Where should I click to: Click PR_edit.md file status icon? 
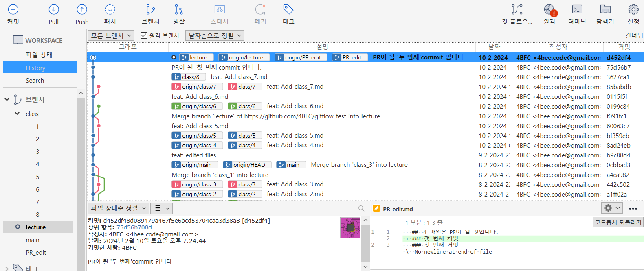point(376,209)
